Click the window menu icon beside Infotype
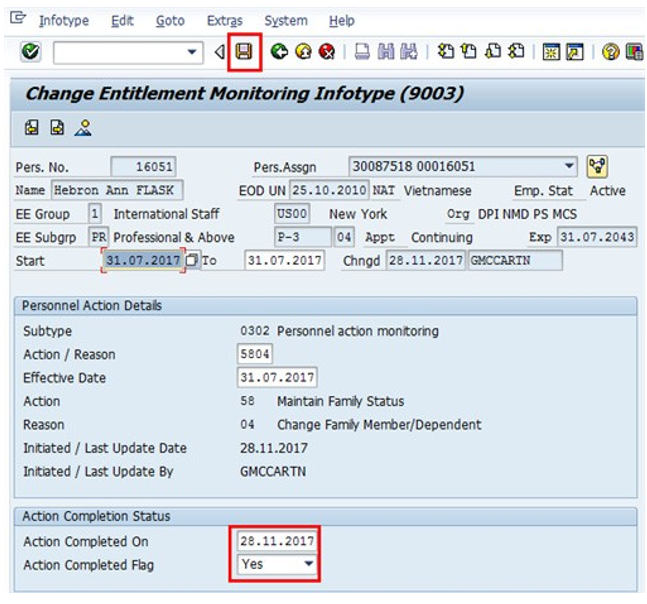The image size is (647, 604). coord(18,18)
